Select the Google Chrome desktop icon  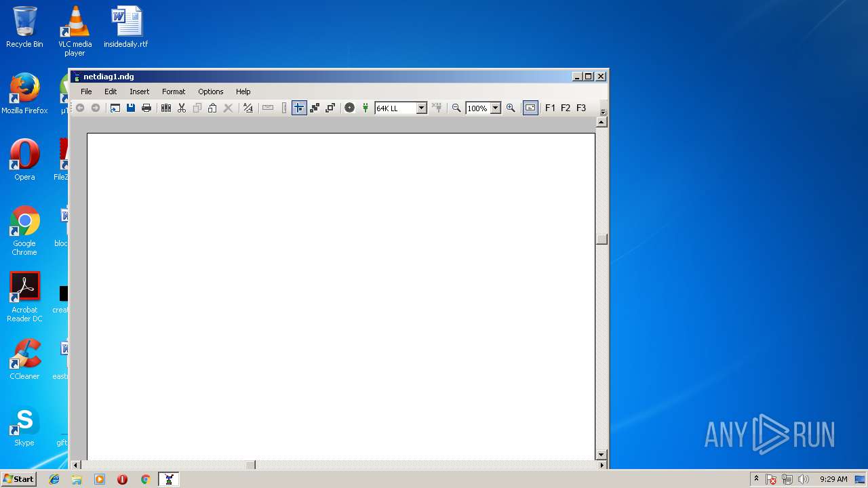click(x=24, y=230)
